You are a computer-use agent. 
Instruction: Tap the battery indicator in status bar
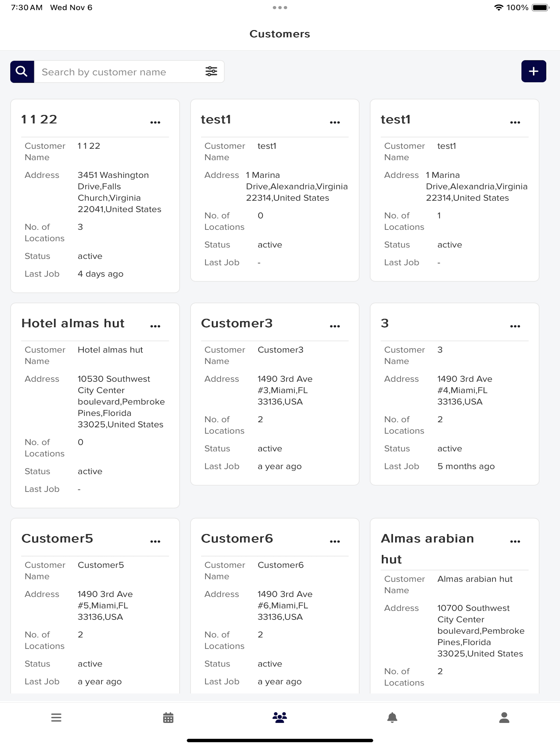tap(540, 7)
